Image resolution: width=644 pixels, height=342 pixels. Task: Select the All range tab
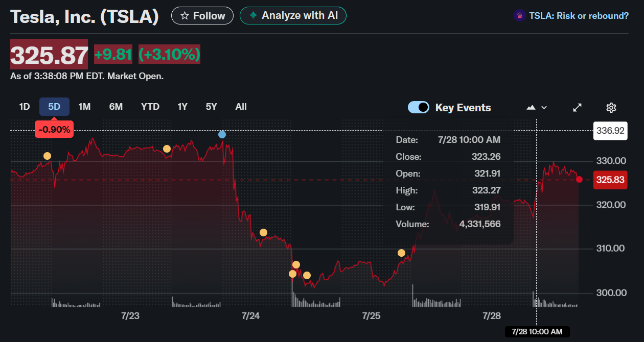coord(241,107)
